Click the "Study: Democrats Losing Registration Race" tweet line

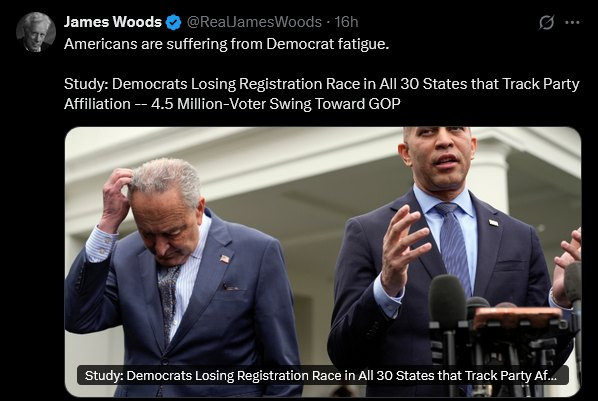pos(322,84)
